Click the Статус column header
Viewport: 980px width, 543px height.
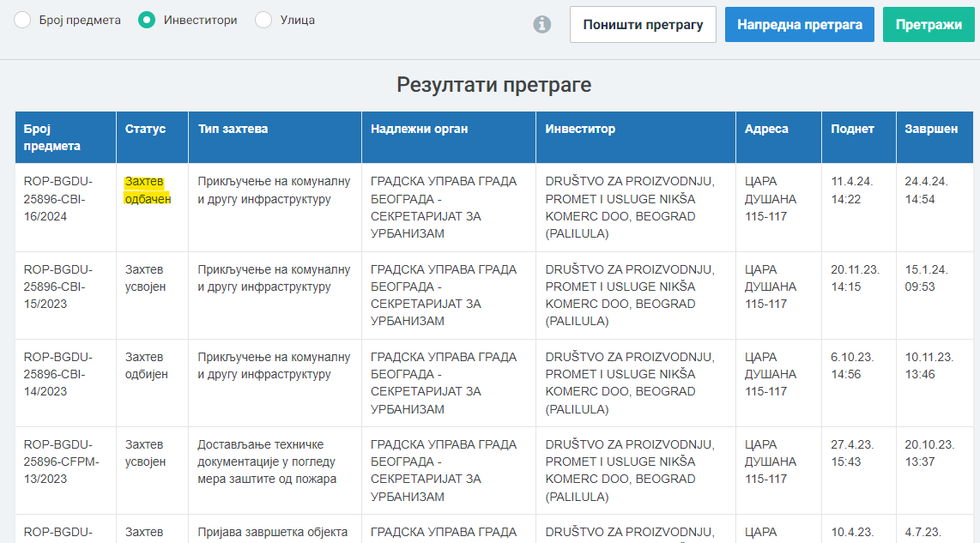point(145,129)
